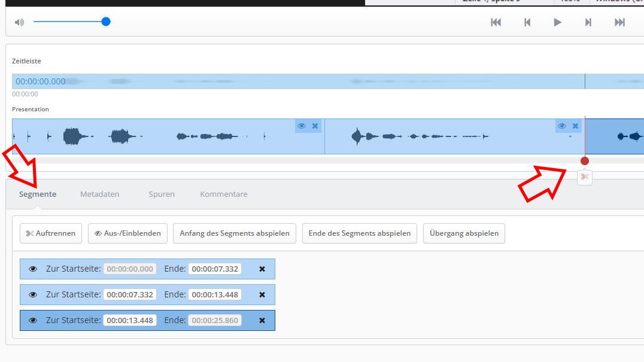Image resolution: width=644 pixels, height=362 pixels.
Task: Skip to the very end of playback
Action: [619, 22]
